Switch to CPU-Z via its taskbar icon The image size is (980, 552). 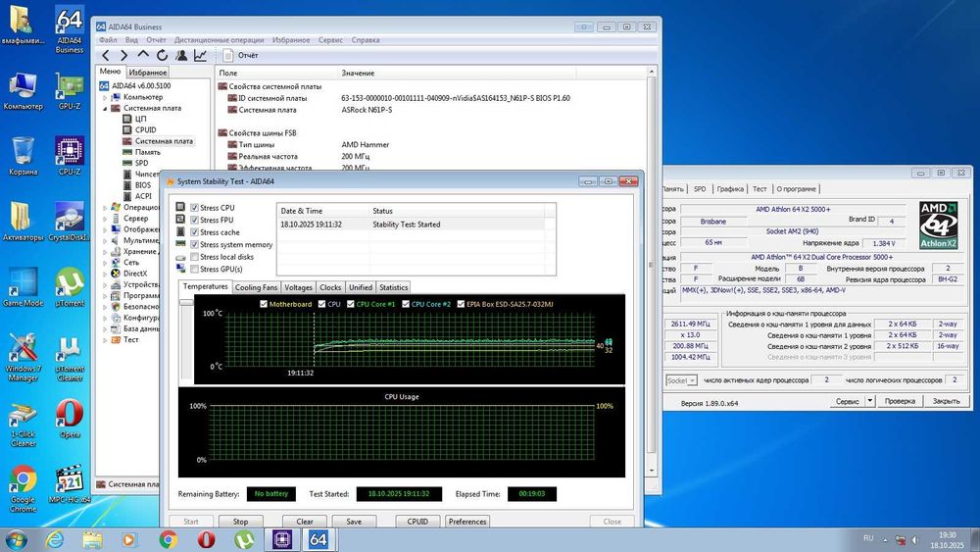click(282, 539)
